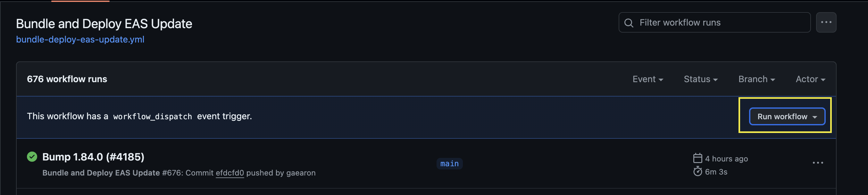Open the Bump 1.84.0 (#4185) workflow run

(93, 156)
